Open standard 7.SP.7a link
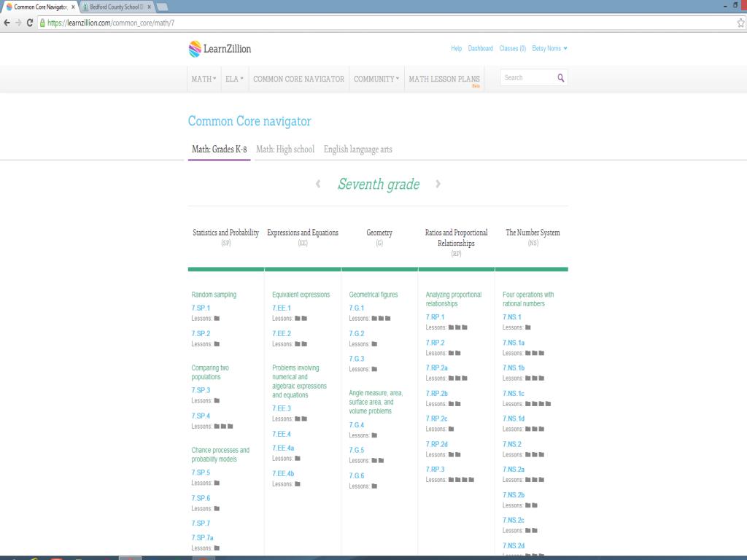The height and width of the screenshot is (560, 747). (x=203, y=537)
